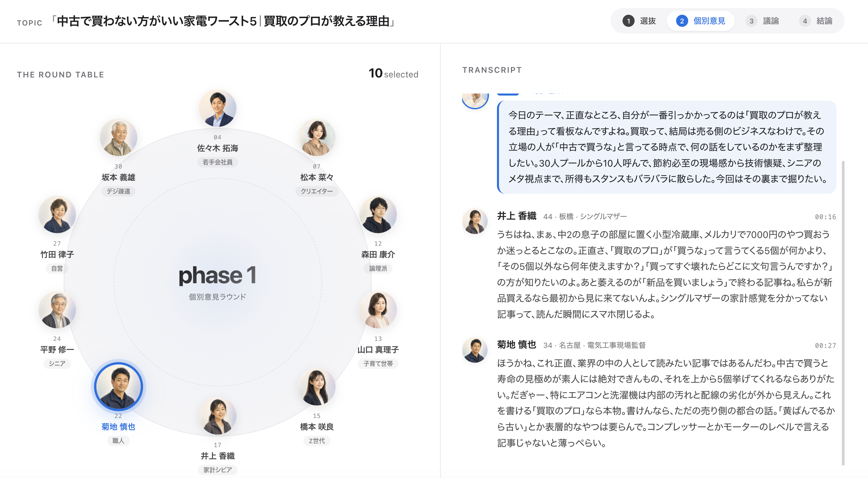Click THE ROUND TABLE heading
Screen dimensions: 868x478
point(61,74)
